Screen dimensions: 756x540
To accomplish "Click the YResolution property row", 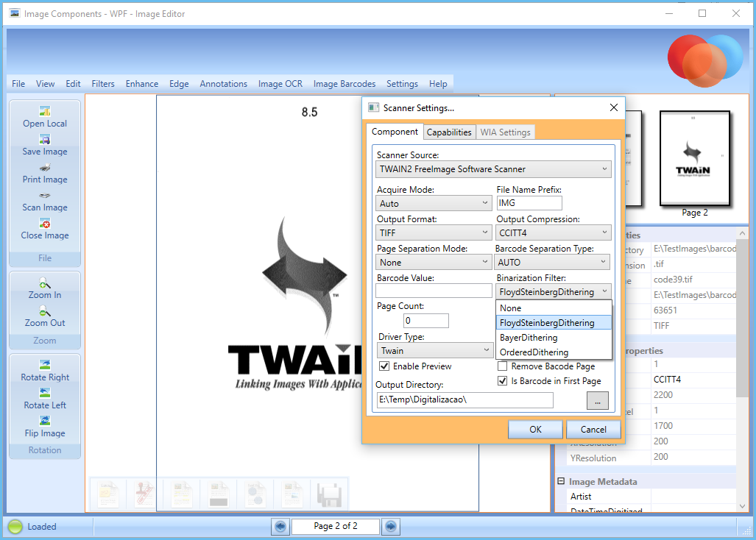I will pyautogui.click(x=652, y=457).
